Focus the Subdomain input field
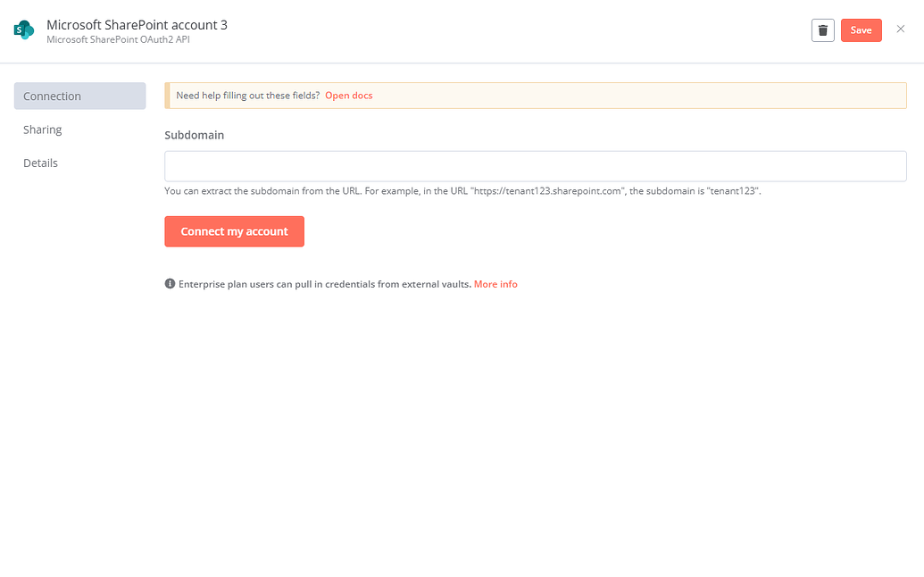Viewport: 924px width, 577px height. pyautogui.click(x=535, y=166)
